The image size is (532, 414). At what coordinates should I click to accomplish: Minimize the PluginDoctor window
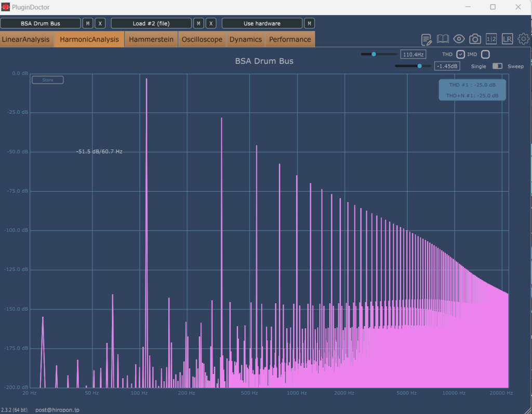pos(468,7)
